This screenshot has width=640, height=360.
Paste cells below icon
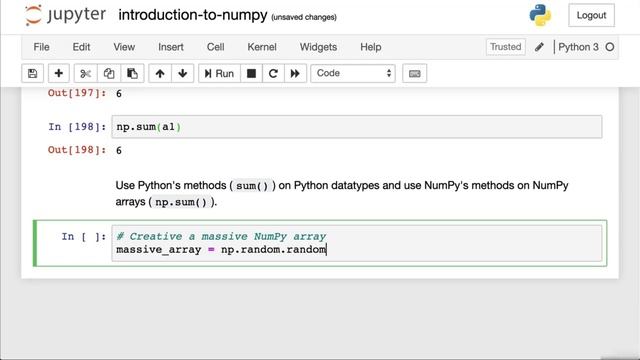[132, 73]
